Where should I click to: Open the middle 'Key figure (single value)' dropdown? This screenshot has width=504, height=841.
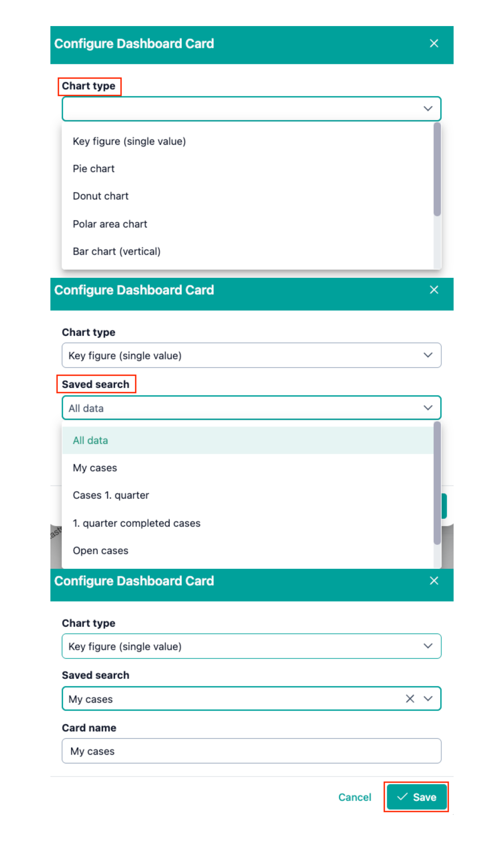pos(251,355)
